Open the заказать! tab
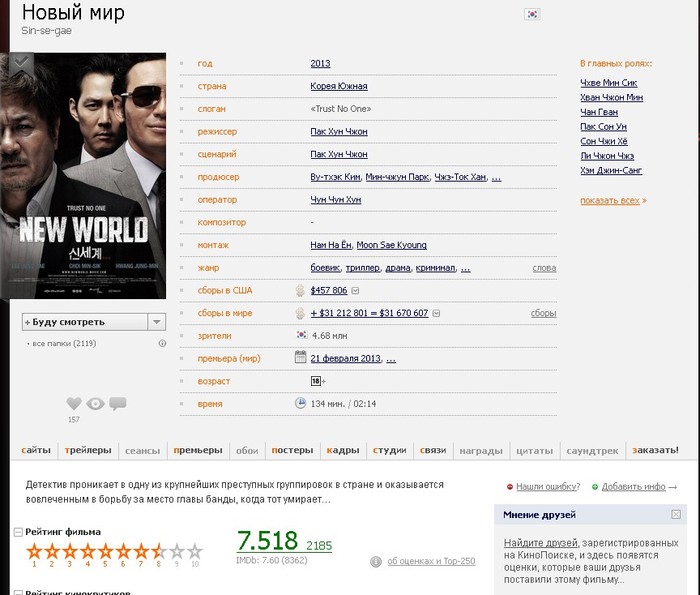700x595 pixels. 655,450
